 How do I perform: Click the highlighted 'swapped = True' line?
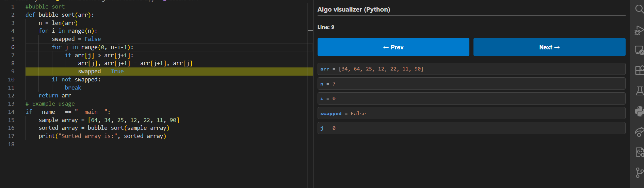point(101,71)
